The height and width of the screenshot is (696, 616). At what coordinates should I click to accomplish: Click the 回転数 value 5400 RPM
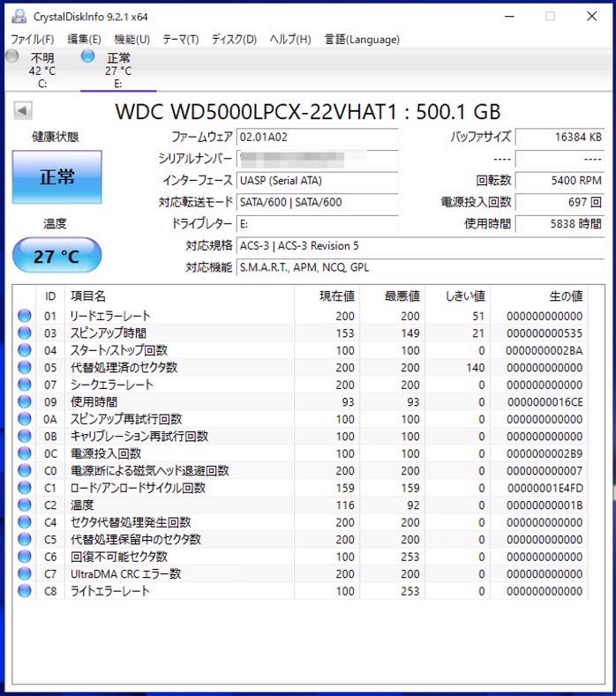pos(560,181)
